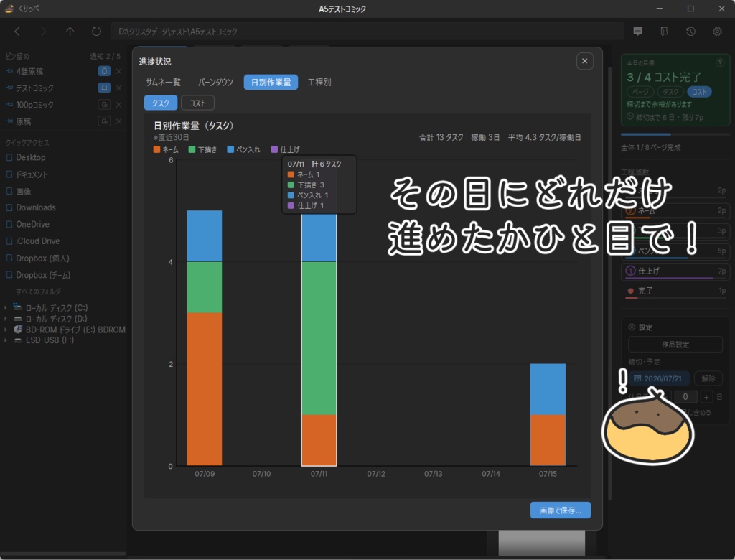The height and width of the screenshot is (560, 735).
Task: Switch to the サムネ一覧 tab
Action: (163, 82)
